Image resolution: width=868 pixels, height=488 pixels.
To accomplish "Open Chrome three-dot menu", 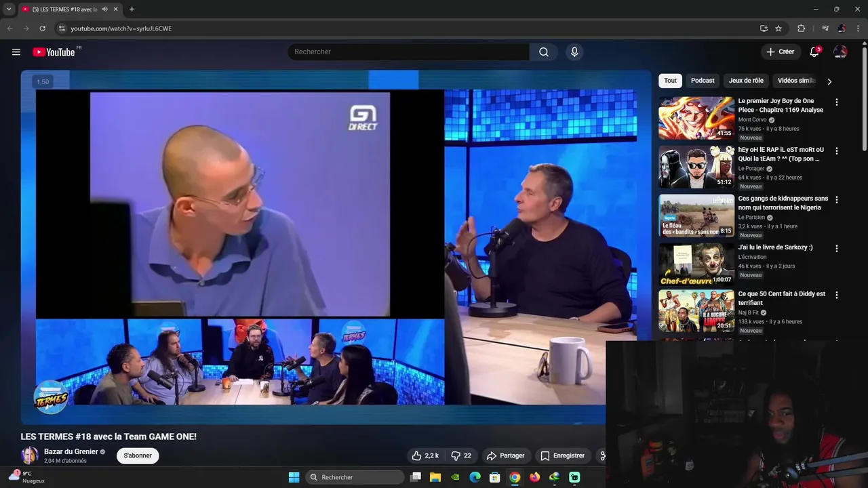I will pyautogui.click(x=859, y=28).
